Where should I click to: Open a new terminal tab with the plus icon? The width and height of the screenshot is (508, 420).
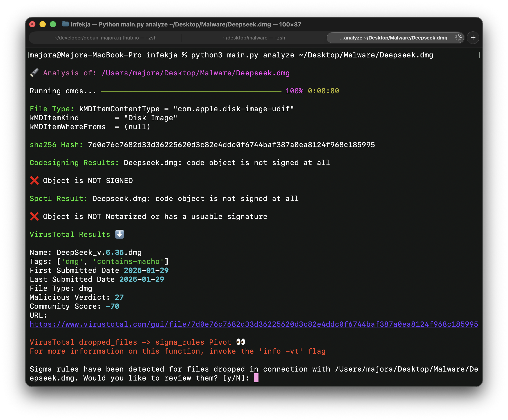[473, 38]
